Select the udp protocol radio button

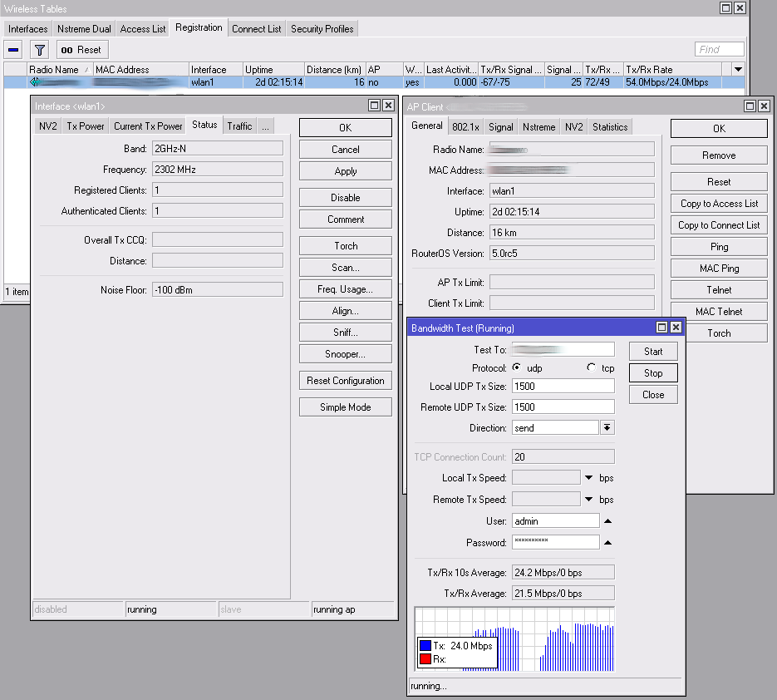517,367
